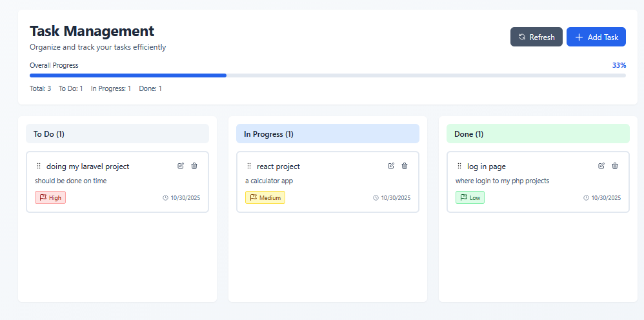Grab drag handle of laravel project task
This screenshot has width=644, height=320.
pos(39,166)
